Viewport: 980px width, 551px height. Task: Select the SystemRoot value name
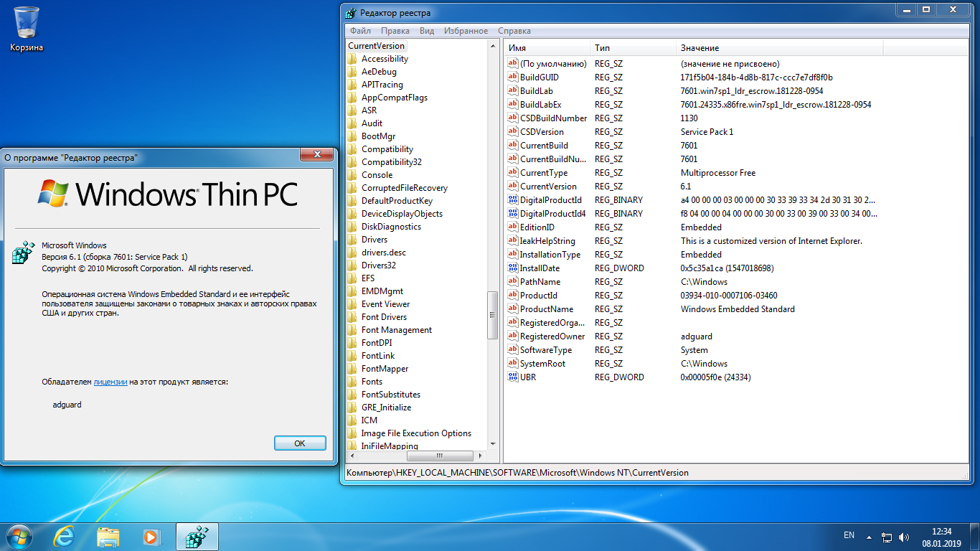(x=542, y=363)
